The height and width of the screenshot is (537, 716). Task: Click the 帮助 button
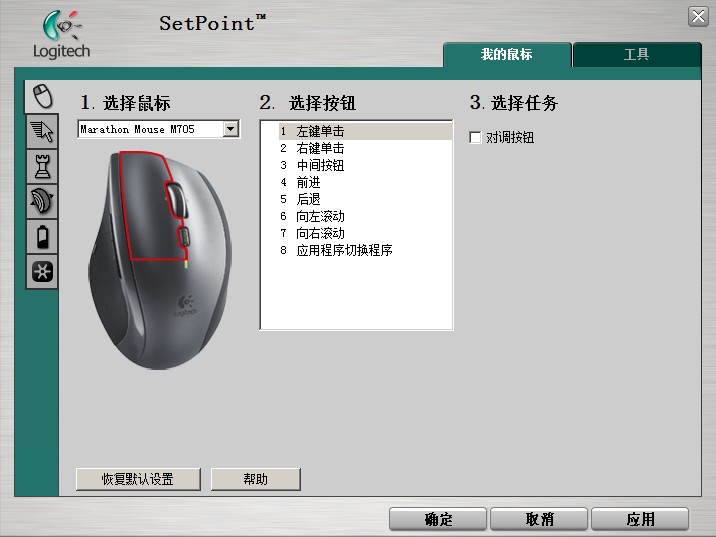[x=255, y=479]
